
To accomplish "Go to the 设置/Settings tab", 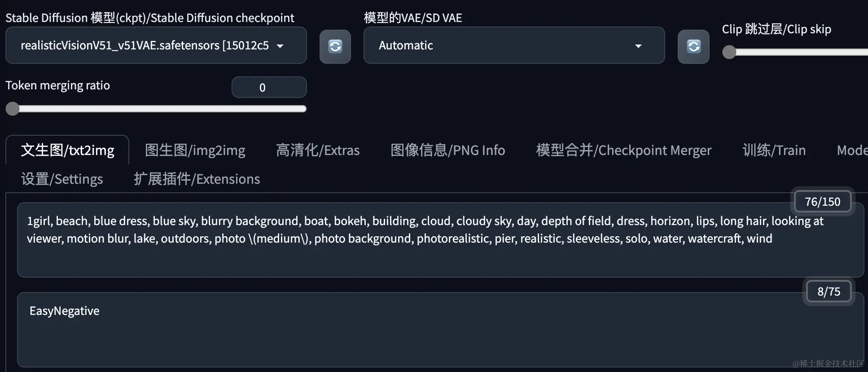I will click(62, 179).
